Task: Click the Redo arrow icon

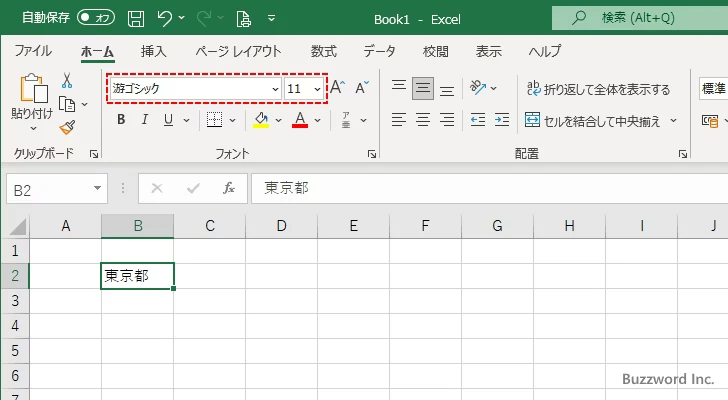Action: tap(204, 19)
